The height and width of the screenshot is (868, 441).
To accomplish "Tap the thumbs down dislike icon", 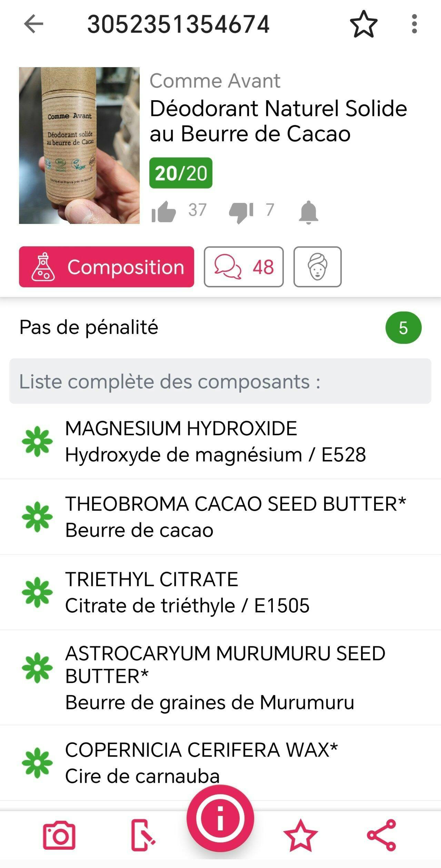I will click(x=241, y=211).
